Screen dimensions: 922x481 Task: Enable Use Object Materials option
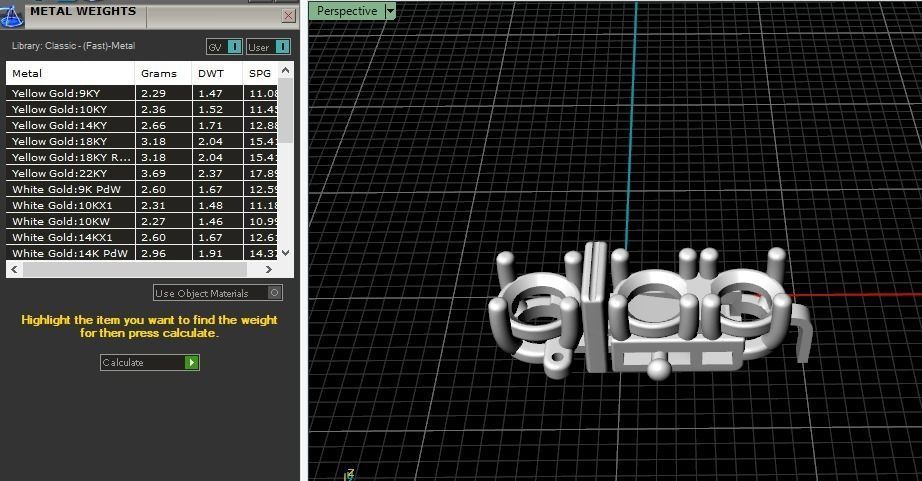tap(218, 293)
